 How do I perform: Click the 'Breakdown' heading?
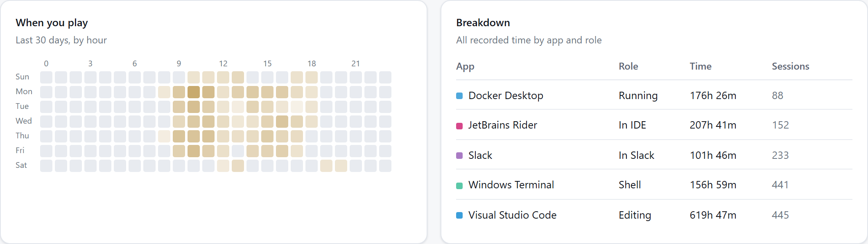click(x=483, y=23)
